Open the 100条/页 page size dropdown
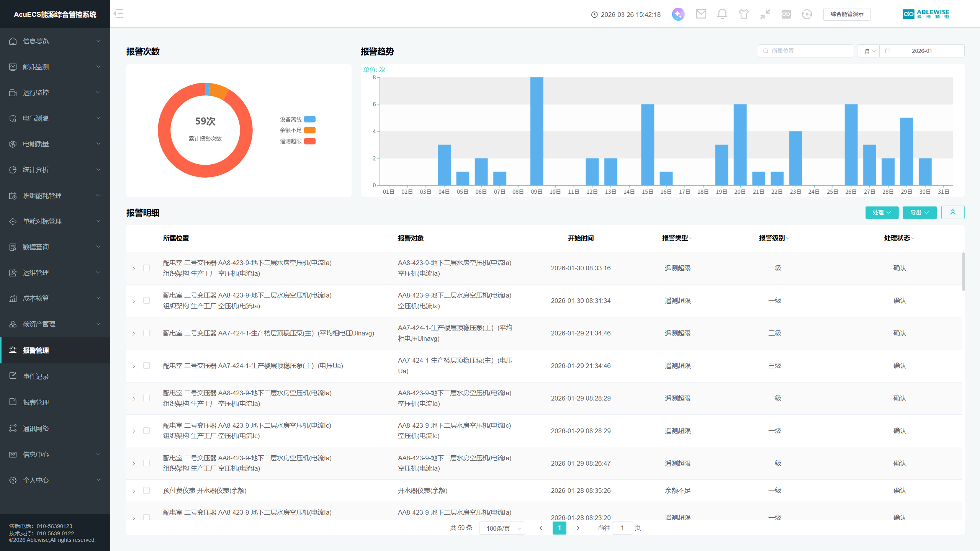The width and height of the screenshot is (980, 551). pos(502,528)
